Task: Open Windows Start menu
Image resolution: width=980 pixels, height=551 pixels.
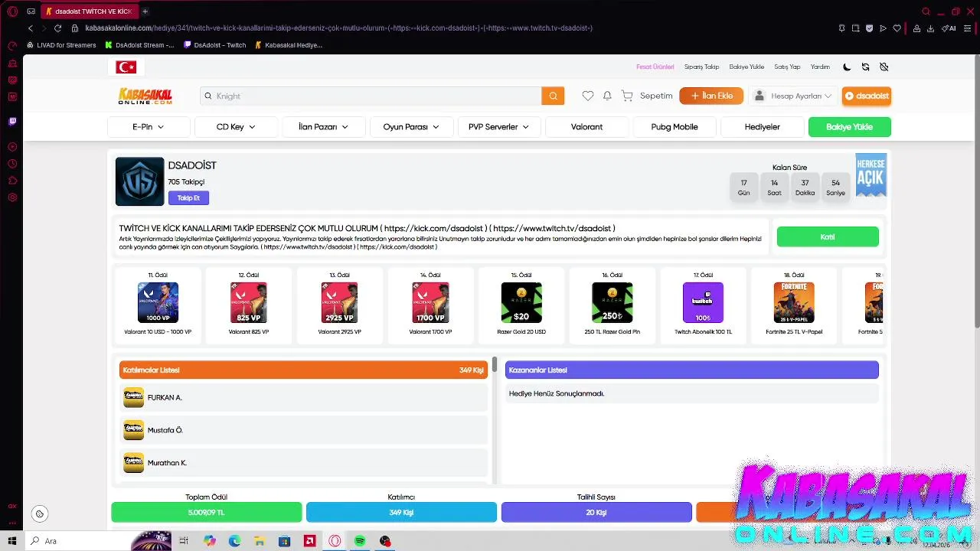Action: tap(12, 541)
